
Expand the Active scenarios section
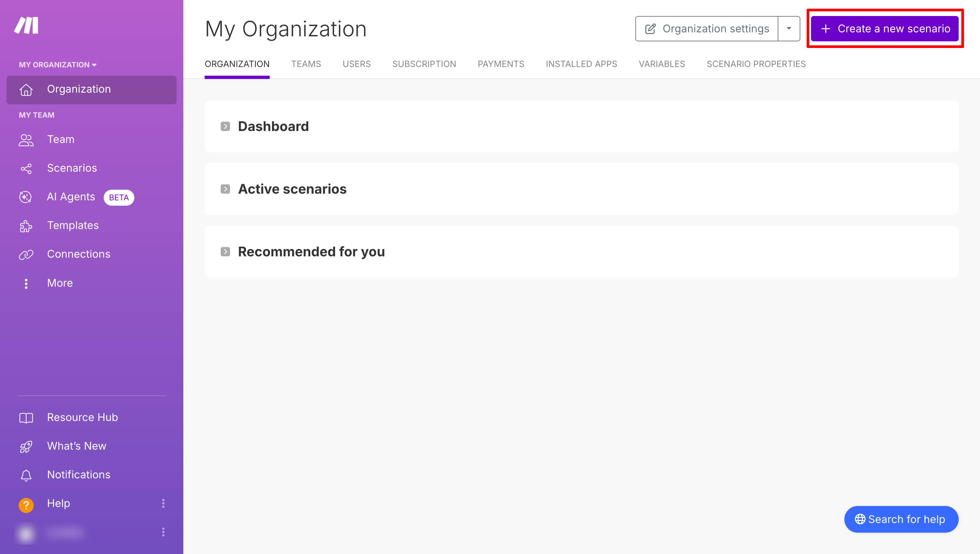pos(225,189)
